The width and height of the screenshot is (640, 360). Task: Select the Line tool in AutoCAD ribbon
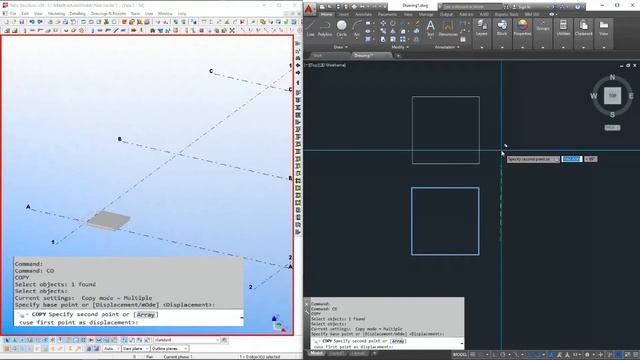pyautogui.click(x=311, y=29)
